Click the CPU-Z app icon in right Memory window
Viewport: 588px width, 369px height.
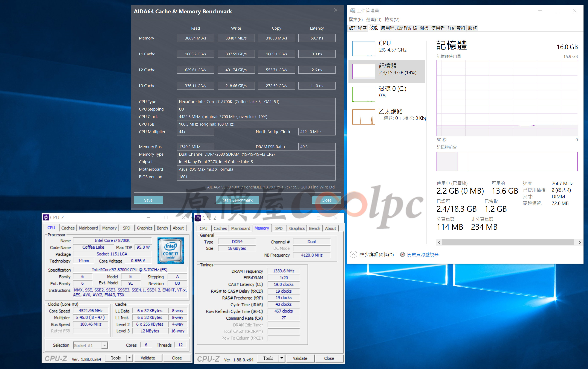tap(198, 218)
